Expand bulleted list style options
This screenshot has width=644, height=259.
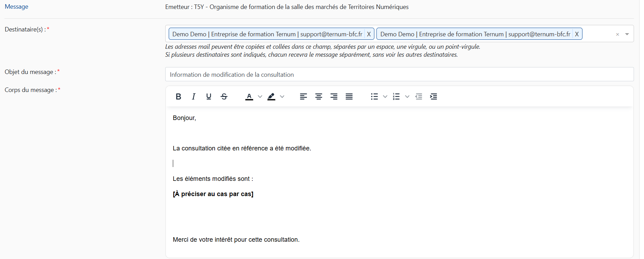(x=385, y=96)
